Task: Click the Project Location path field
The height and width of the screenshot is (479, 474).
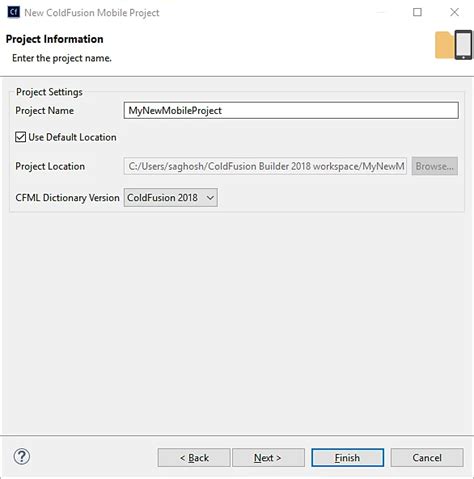Action: tap(265, 166)
